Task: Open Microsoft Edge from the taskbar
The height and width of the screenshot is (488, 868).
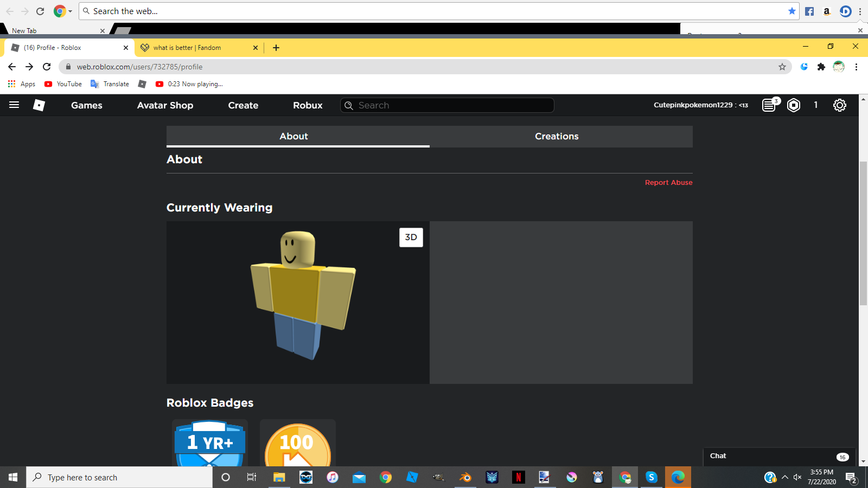Action: pyautogui.click(x=678, y=477)
